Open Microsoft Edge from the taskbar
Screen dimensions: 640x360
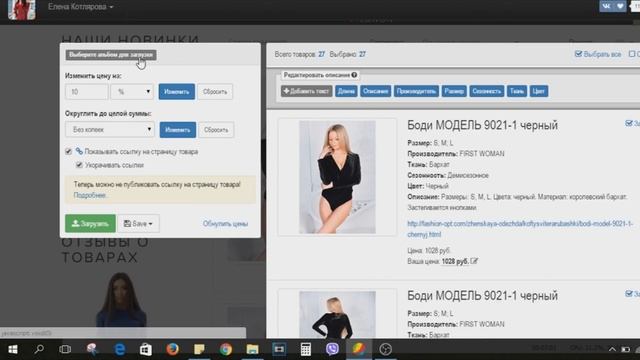pyautogui.click(x=119, y=349)
